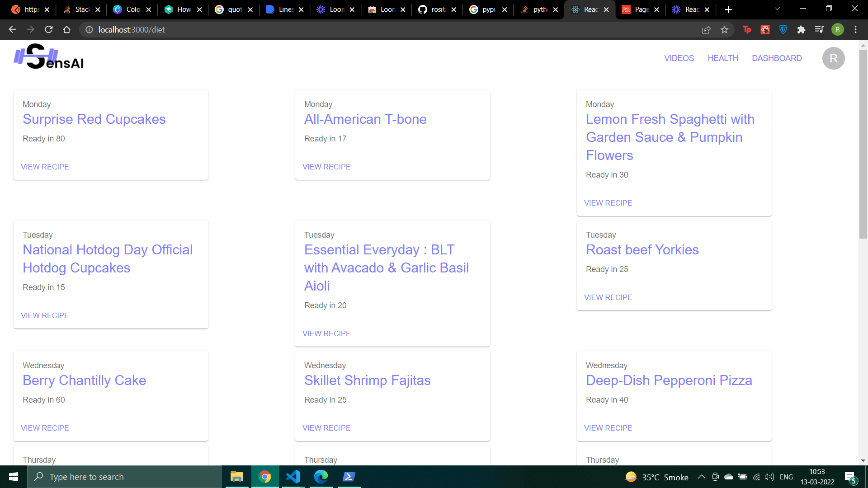
Task: Click the share icon in the address bar
Action: pos(706,29)
